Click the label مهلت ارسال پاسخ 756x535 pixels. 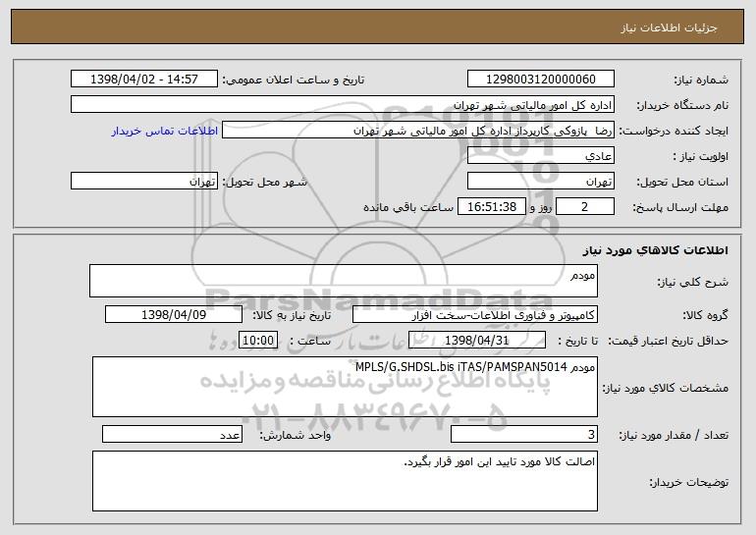680,208
